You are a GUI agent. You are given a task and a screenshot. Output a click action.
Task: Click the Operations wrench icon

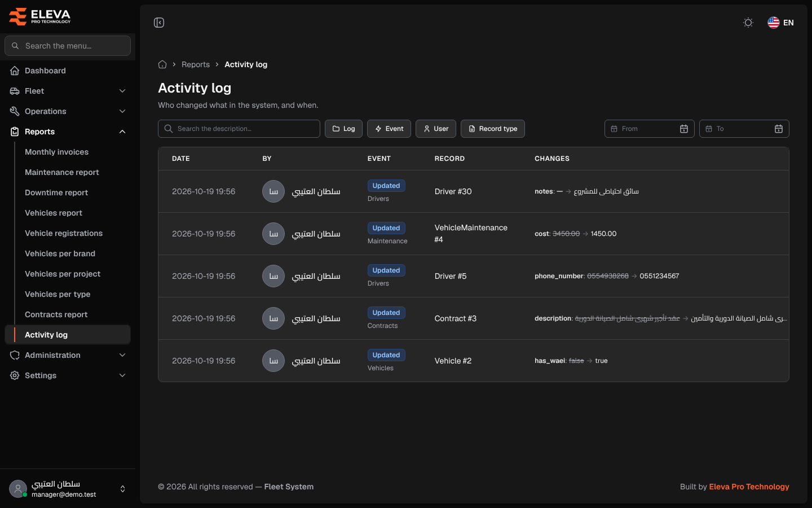(15, 111)
